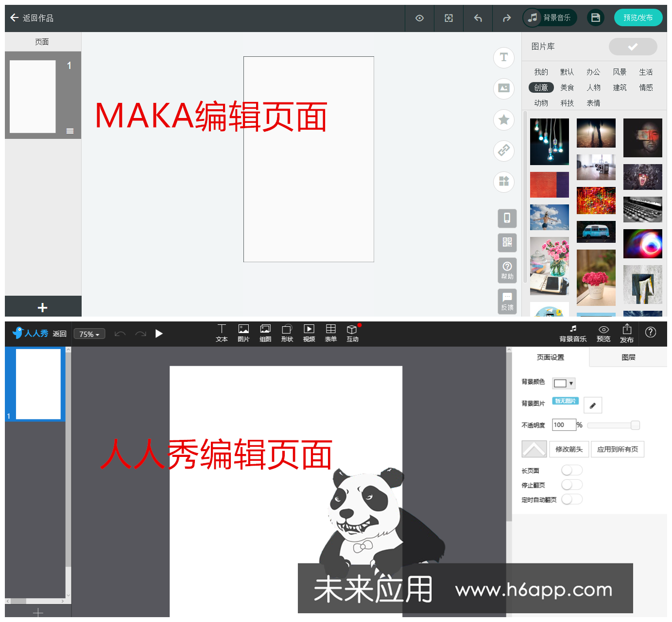Click undo arrow in 人人秀 toolbar
The height and width of the screenshot is (622, 672).
120,334
